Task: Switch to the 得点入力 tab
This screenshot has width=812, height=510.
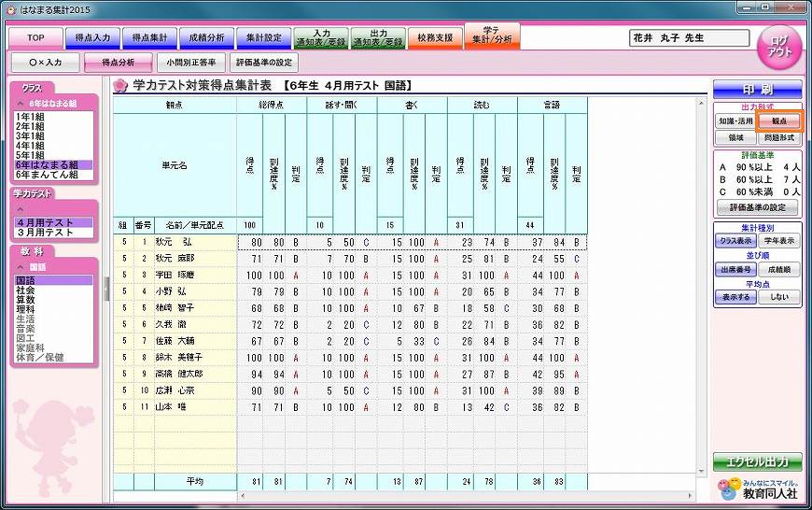Action: tap(92, 38)
